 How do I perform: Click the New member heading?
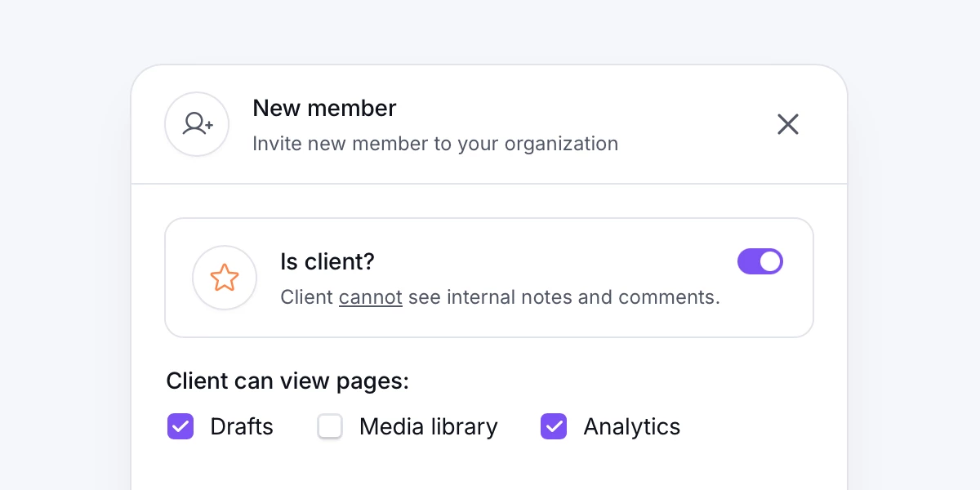(323, 108)
